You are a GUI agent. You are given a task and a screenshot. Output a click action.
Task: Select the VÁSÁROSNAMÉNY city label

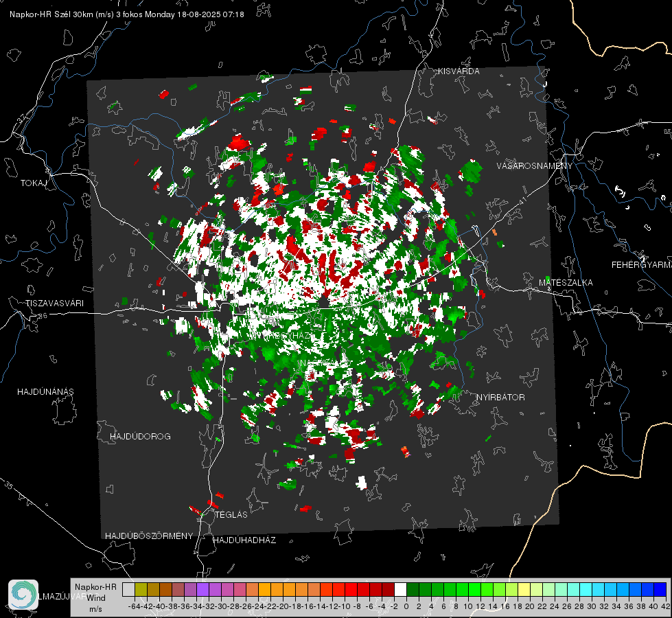(x=535, y=166)
